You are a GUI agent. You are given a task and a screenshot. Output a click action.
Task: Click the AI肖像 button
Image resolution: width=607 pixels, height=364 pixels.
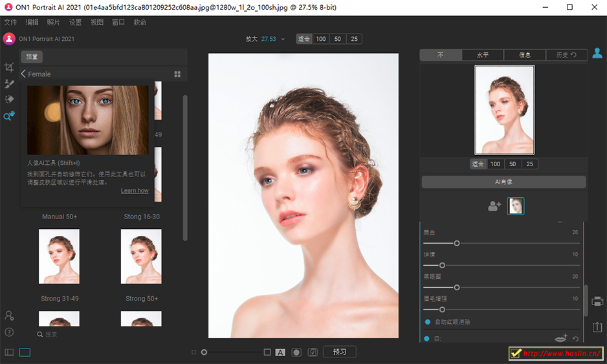tap(503, 182)
